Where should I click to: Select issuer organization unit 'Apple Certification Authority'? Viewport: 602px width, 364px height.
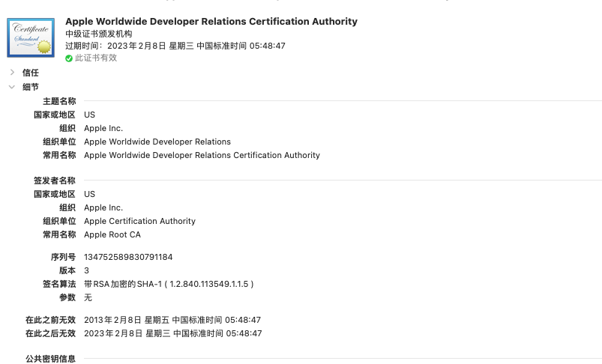click(139, 221)
